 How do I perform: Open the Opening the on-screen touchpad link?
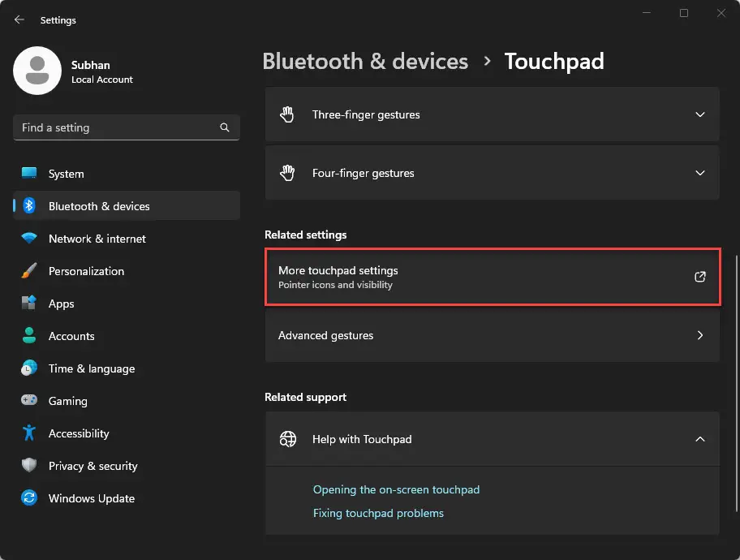tap(396, 489)
